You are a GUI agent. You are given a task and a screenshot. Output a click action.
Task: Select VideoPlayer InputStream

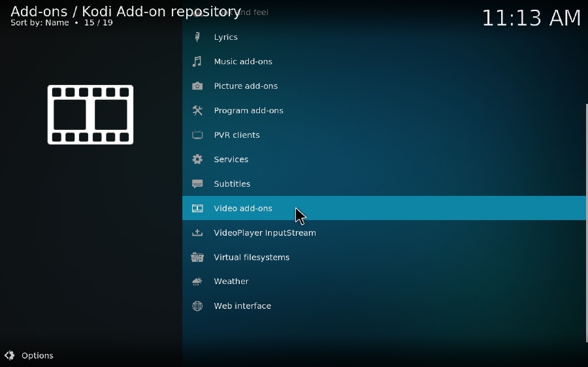point(384,232)
